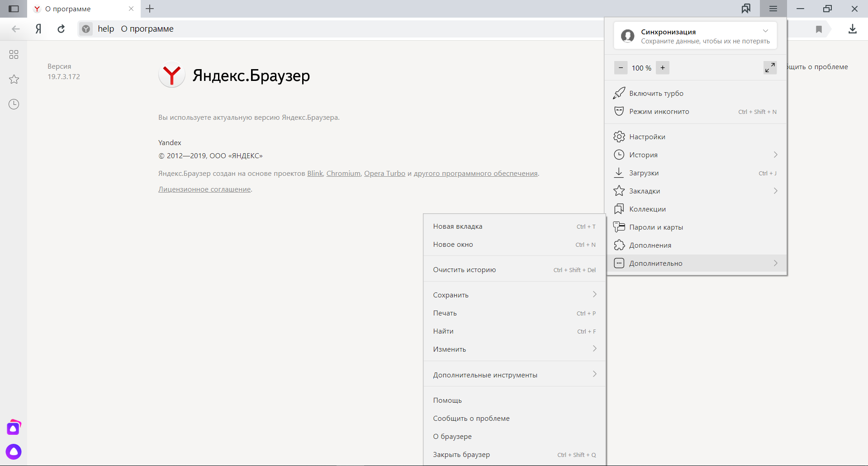The width and height of the screenshot is (868, 466).
Task: Open history clock in sidebar
Action: tap(14, 104)
